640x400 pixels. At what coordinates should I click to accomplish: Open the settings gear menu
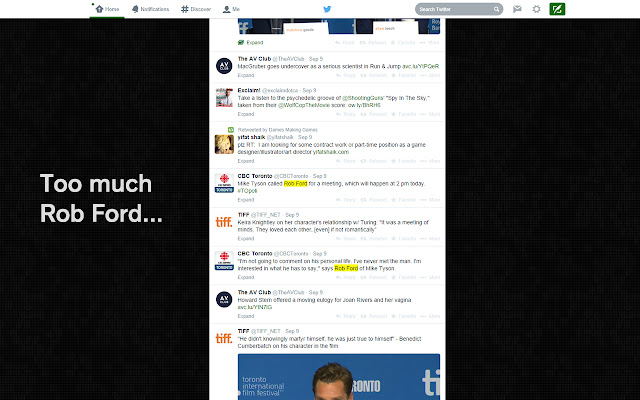(536, 9)
